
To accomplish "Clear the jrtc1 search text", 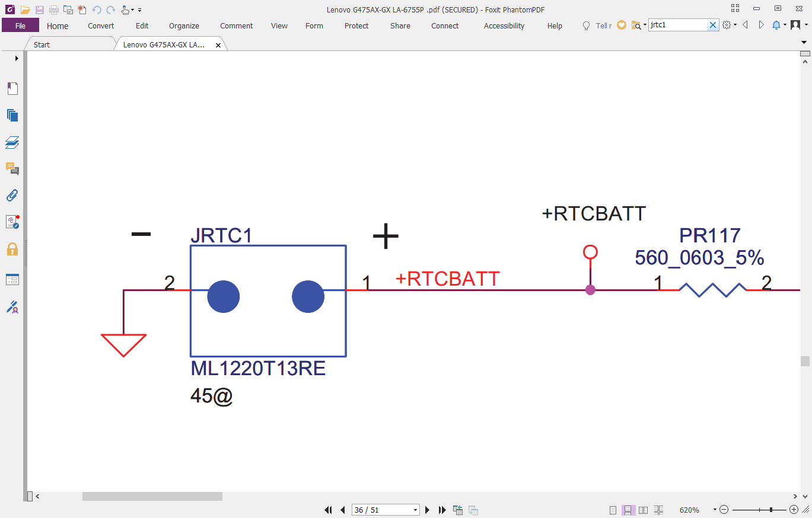I will tap(714, 25).
